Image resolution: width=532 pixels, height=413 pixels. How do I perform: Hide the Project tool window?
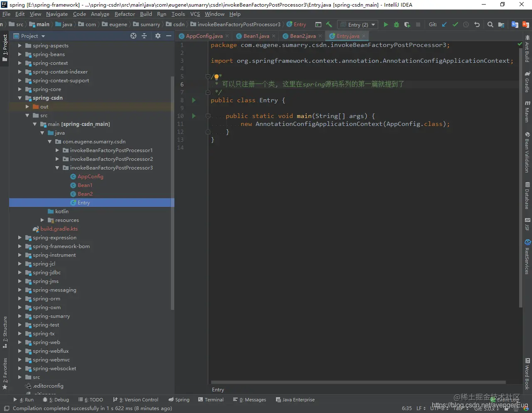click(169, 36)
